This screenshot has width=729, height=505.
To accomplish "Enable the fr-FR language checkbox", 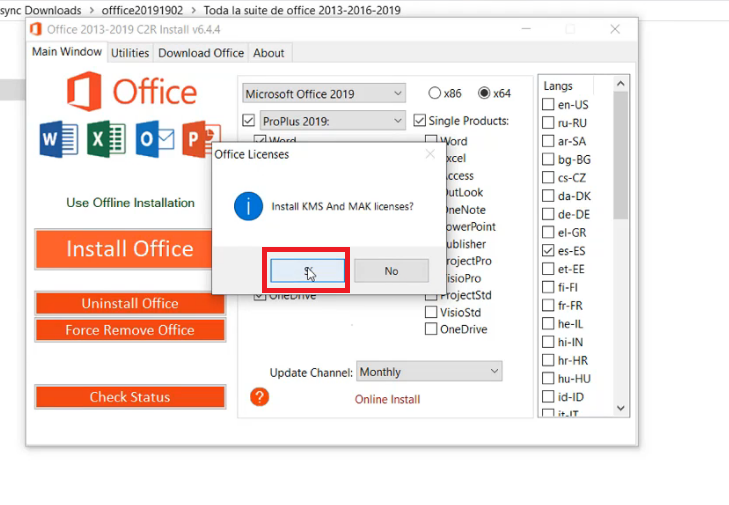I will [x=548, y=305].
